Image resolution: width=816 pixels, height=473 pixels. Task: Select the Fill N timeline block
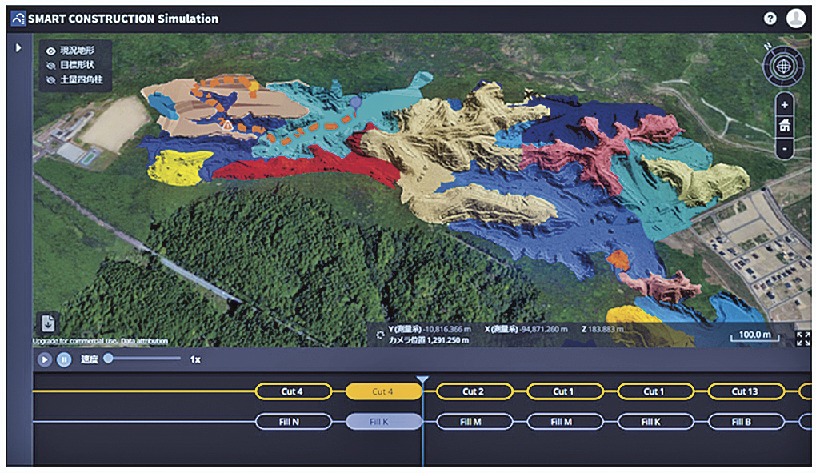point(293,421)
